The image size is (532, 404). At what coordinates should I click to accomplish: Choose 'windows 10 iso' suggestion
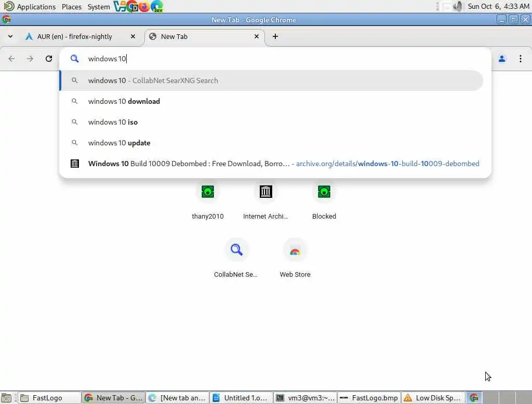(271, 122)
